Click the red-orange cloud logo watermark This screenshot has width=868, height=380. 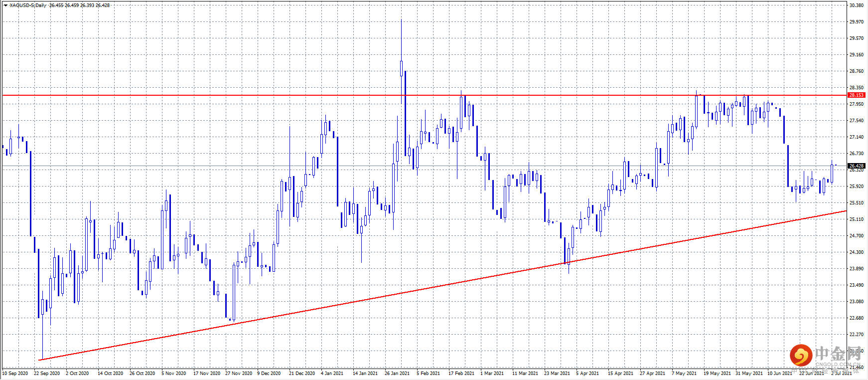point(801,356)
